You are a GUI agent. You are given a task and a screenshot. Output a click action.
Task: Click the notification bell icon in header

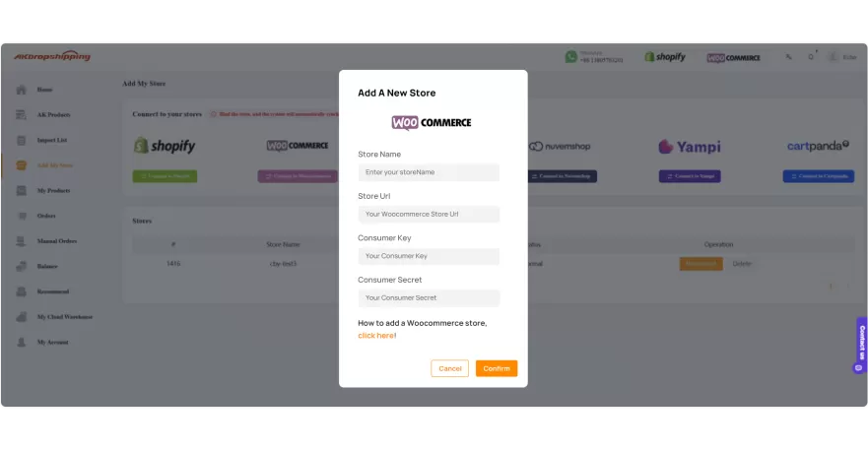pyautogui.click(x=811, y=57)
